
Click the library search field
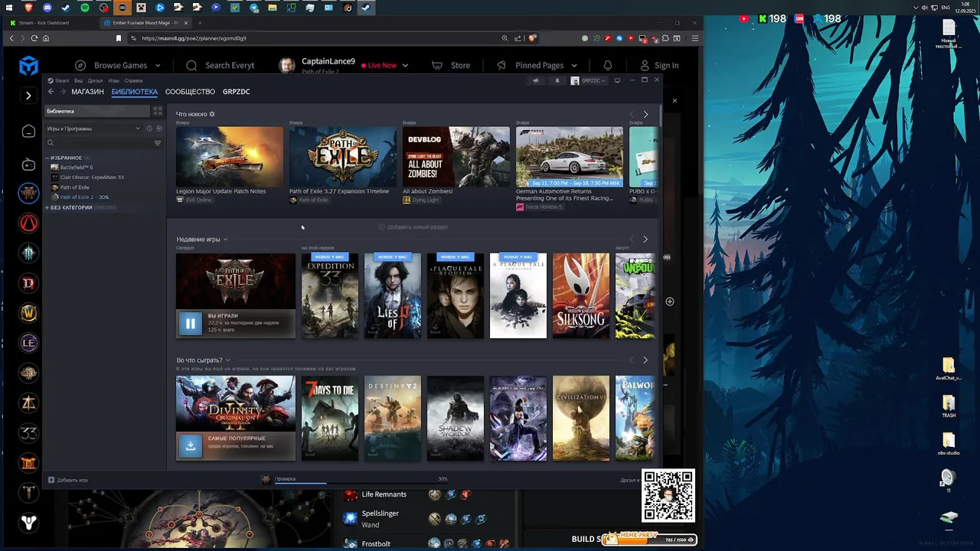(100, 143)
